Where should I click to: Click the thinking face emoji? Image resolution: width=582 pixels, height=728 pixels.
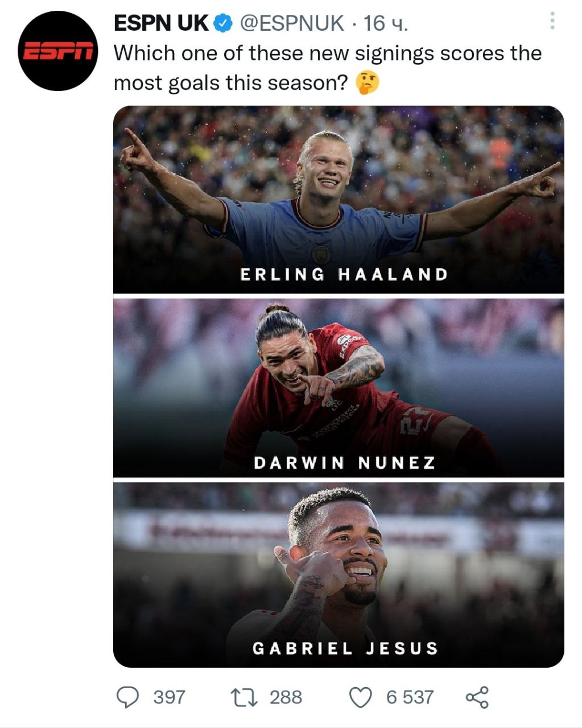pyautogui.click(x=367, y=83)
